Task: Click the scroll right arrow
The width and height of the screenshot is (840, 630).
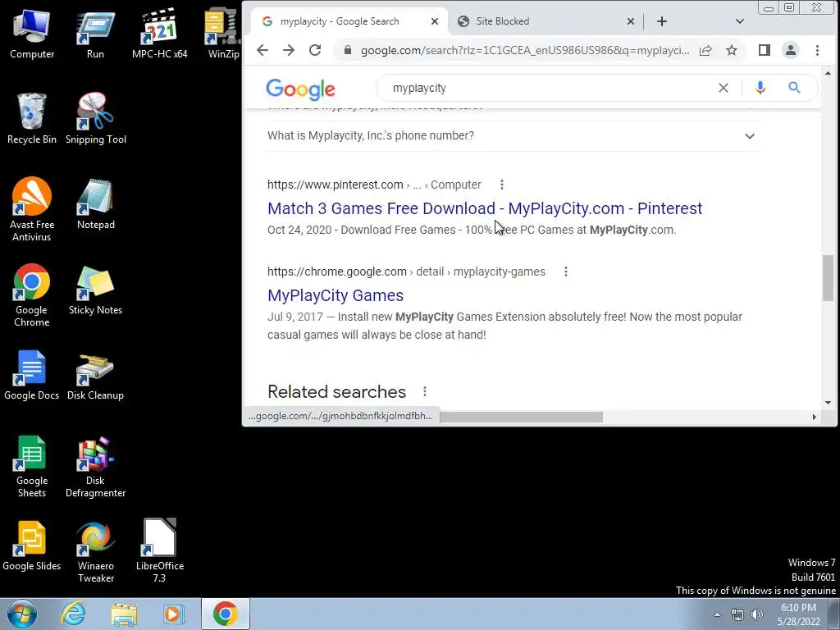Action: pos(815,417)
